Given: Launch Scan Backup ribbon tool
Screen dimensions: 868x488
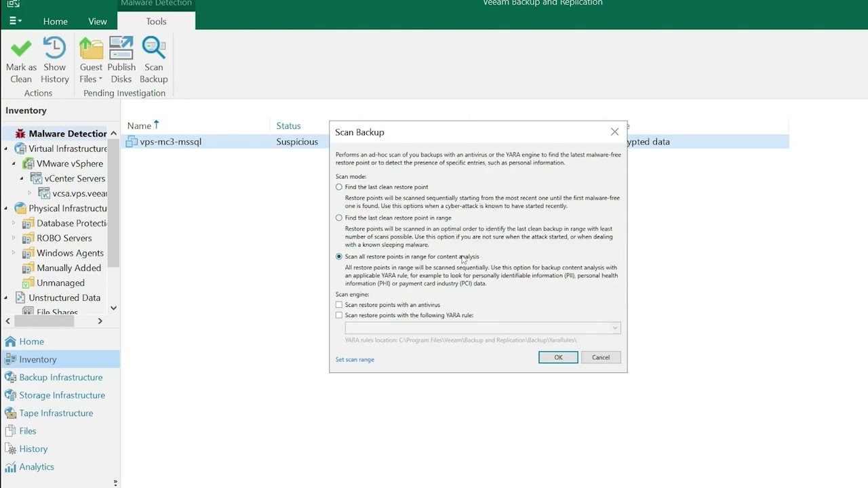Looking at the screenshot, I should tap(153, 60).
